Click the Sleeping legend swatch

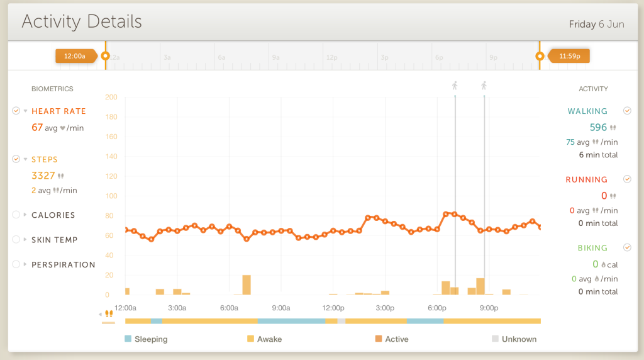128,339
